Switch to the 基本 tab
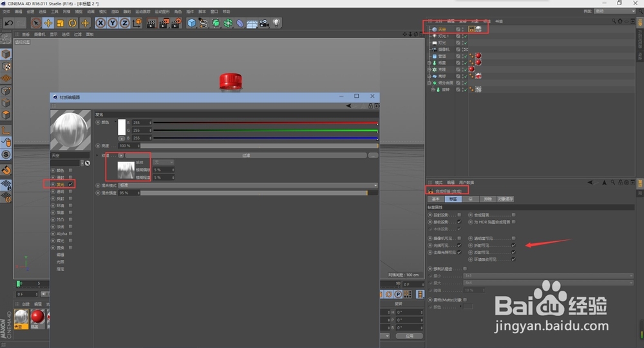 pos(435,199)
